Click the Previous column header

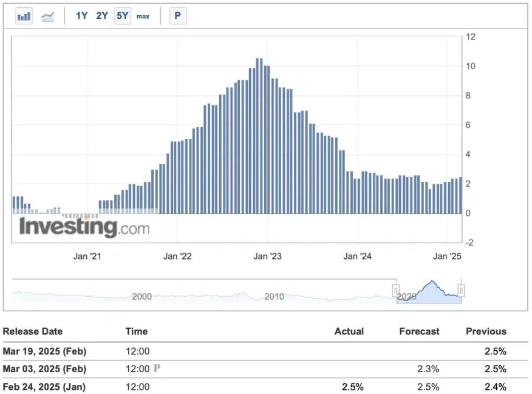click(485, 331)
